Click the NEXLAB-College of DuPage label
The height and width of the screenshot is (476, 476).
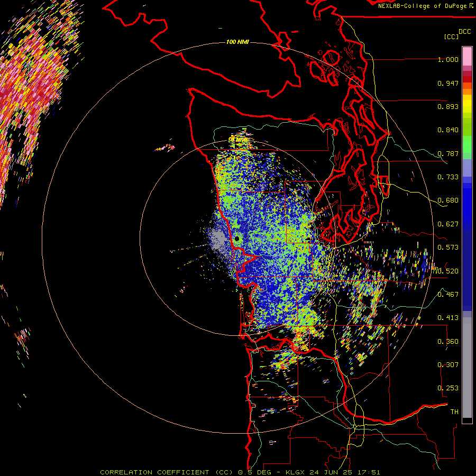click(x=426, y=6)
